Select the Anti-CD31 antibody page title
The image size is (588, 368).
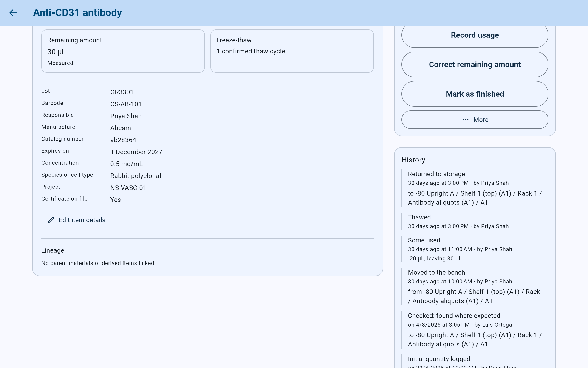tap(77, 13)
